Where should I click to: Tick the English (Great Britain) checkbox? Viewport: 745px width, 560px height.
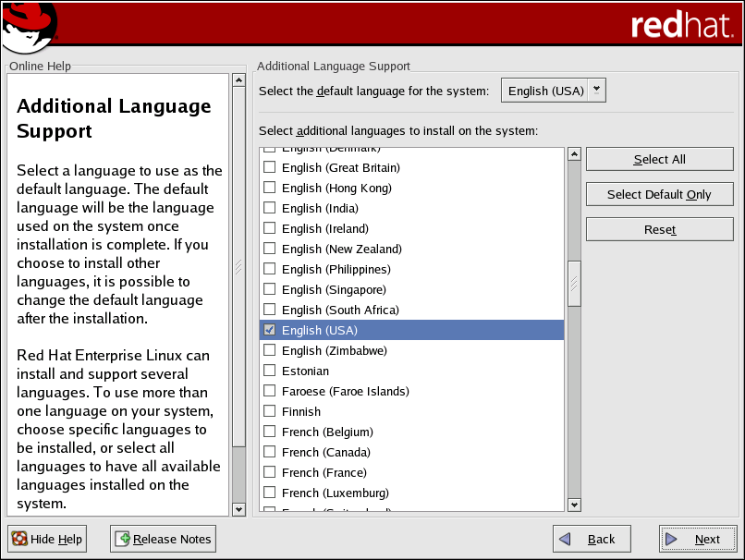coord(270,167)
